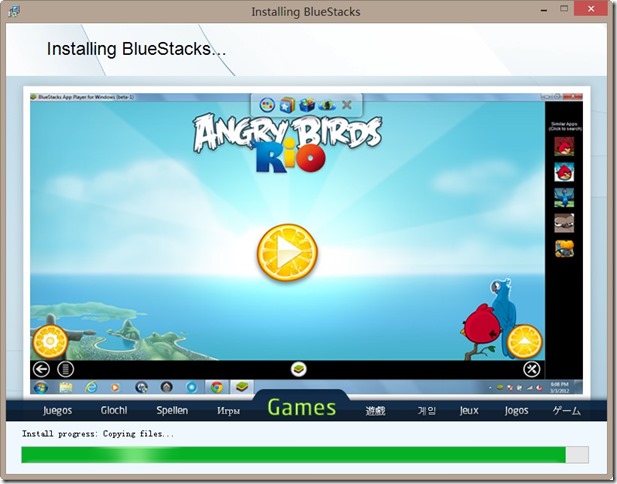The width and height of the screenshot is (617, 484).
Task: Click the blue box icon in top toolbar
Action: point(307,105)
